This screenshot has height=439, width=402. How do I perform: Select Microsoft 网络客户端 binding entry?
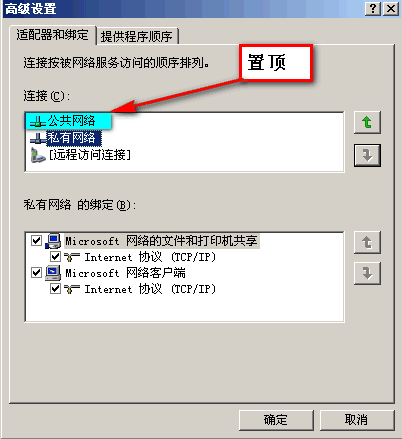(x=125, y=273)
